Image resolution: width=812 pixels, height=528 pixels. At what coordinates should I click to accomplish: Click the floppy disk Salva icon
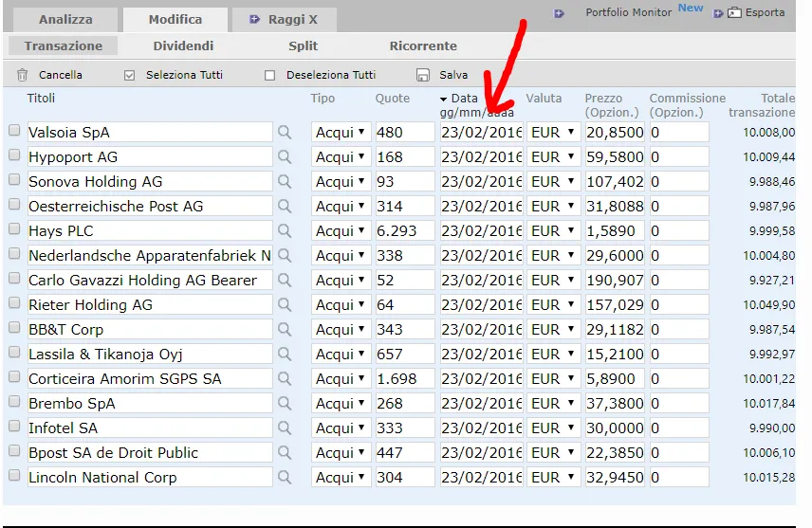pos(423,75)
